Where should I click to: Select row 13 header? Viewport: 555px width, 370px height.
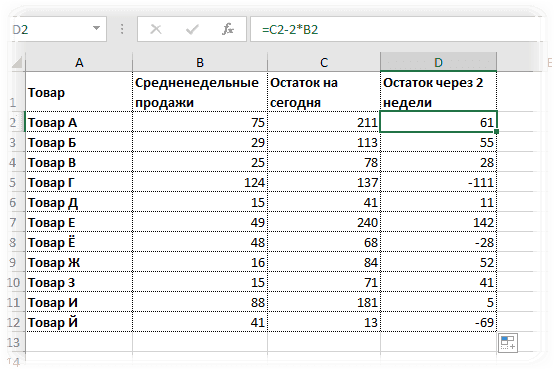[16, 342]
